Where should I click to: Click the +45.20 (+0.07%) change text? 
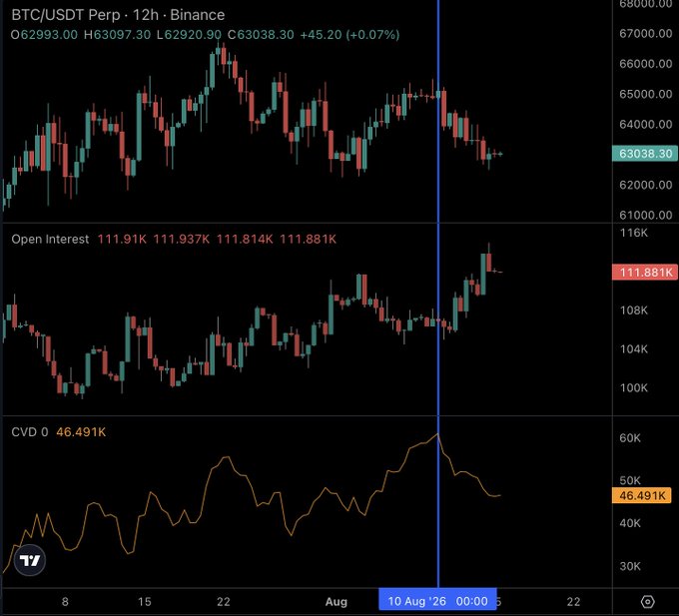click(x=349, y=35)
